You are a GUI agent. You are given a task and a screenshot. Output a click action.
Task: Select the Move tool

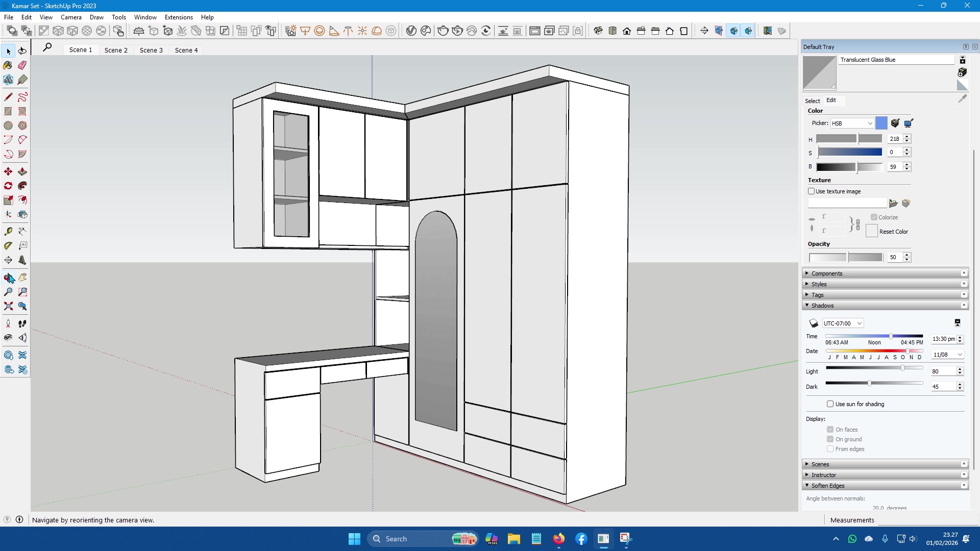[x=8, y=171]
